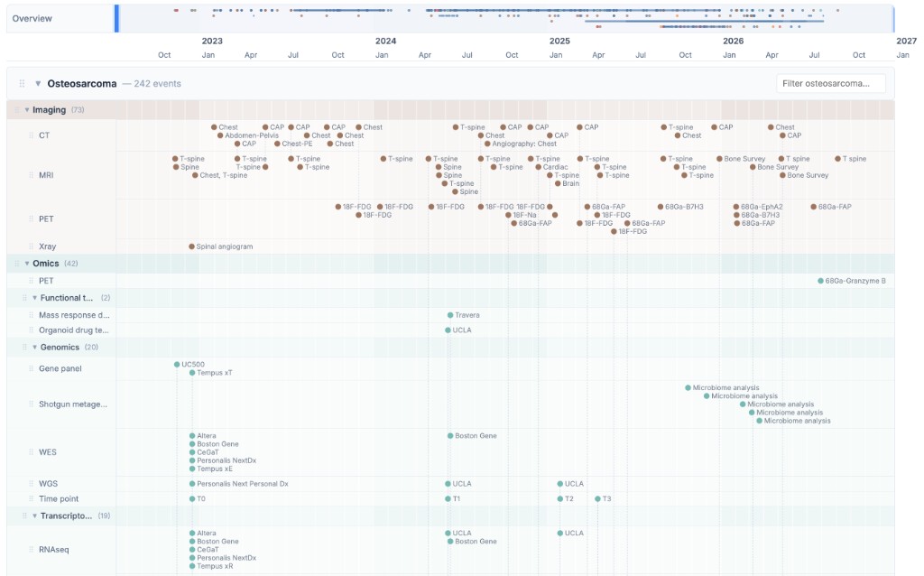Screen dimensions: 924x576
Task: Collapse the Transcripto... subgroup
Action: point(34,516)
